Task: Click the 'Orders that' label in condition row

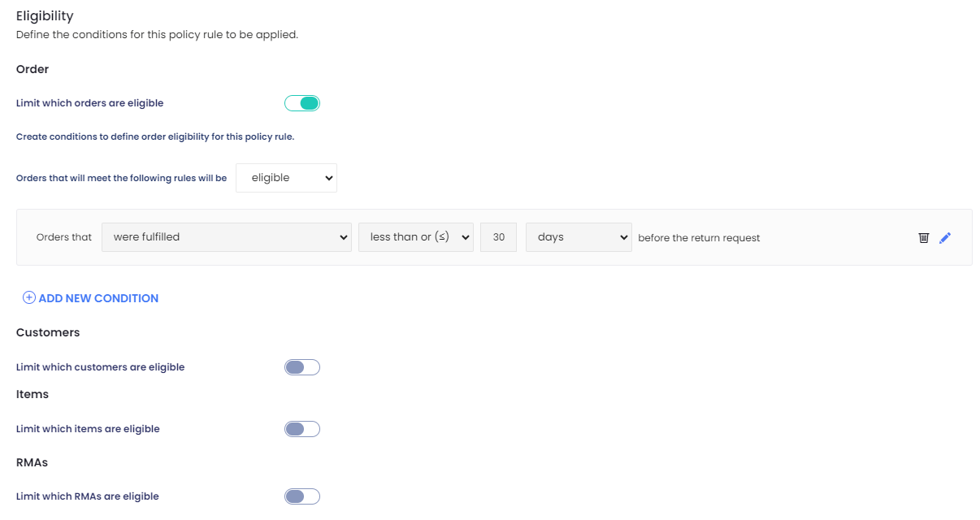Action: [64, 238]
